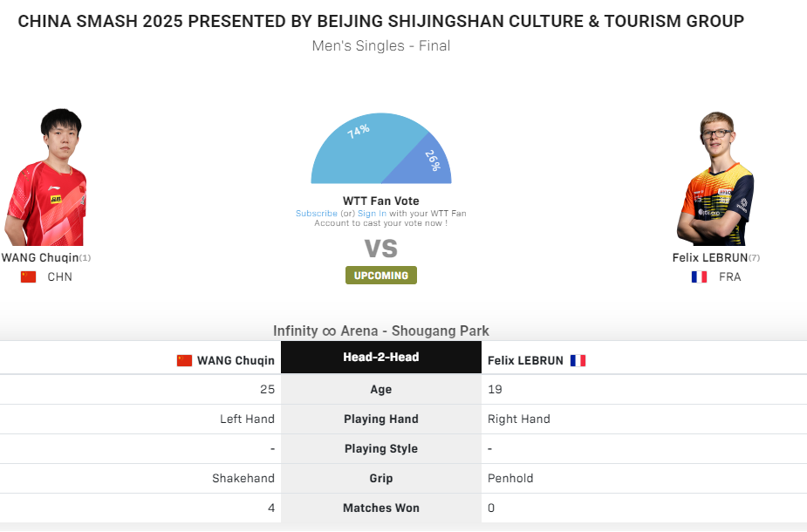Click France flag under Felix LEBRUN's photo
This screenshot has height=532, width=807.
point(699,277)
